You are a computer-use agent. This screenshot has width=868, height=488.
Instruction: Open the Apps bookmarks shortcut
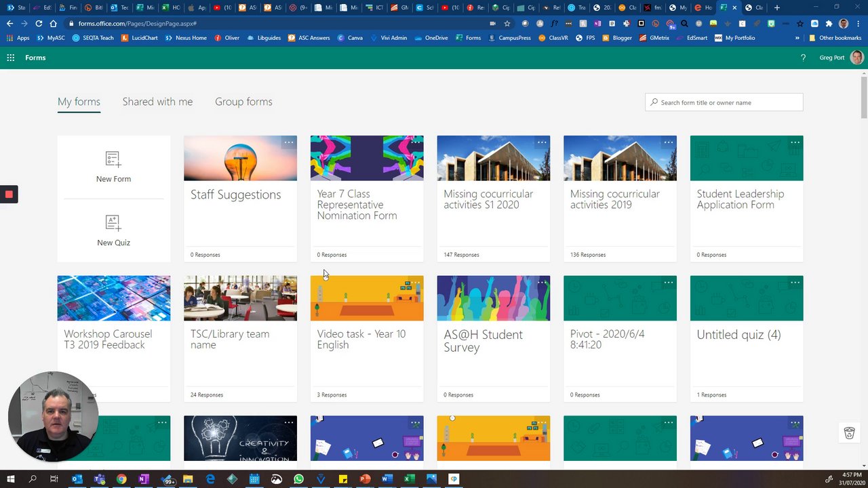click(18, 38)
